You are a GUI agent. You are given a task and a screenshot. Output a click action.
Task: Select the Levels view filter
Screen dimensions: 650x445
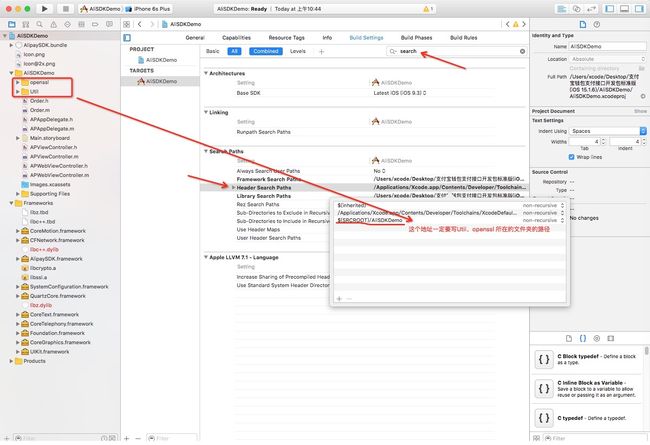pos(298,51)
